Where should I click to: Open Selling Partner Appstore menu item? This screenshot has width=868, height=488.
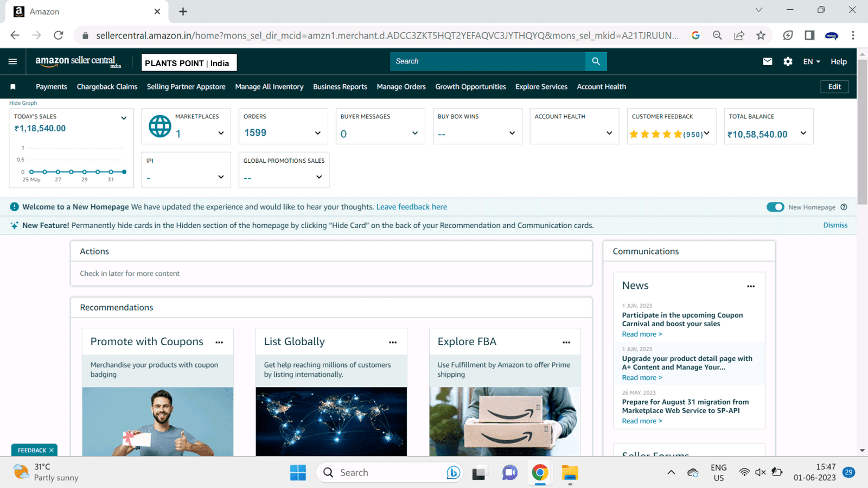pyautogui.click(x=186, y=87)
